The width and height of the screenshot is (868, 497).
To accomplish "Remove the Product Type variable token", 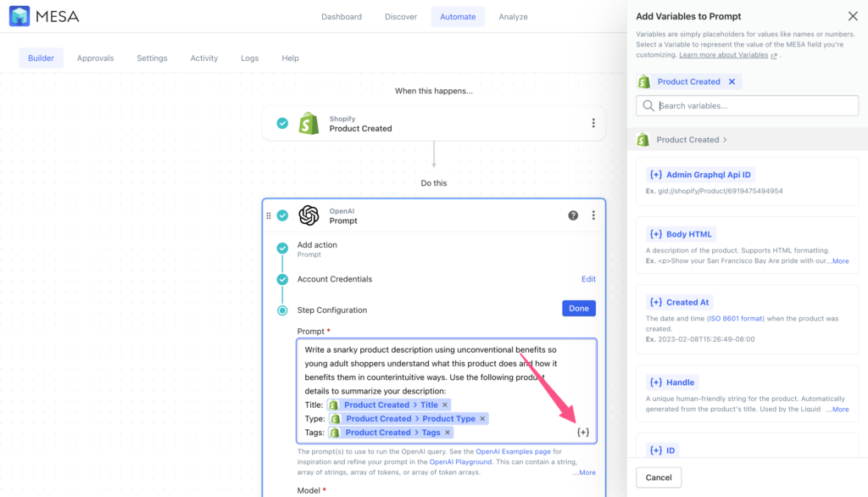I will pos(482,419).
